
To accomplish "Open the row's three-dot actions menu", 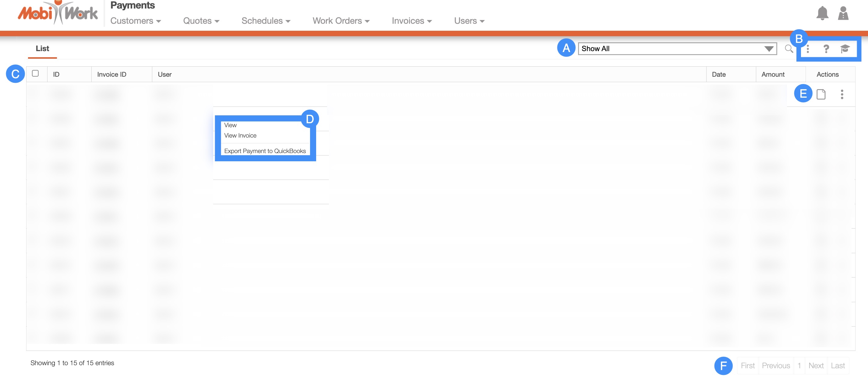I will click(842, 95).
